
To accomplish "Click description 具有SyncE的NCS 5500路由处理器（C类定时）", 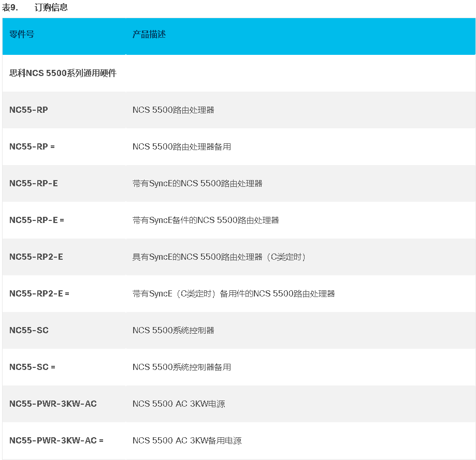I will click(x=219, y=257).
